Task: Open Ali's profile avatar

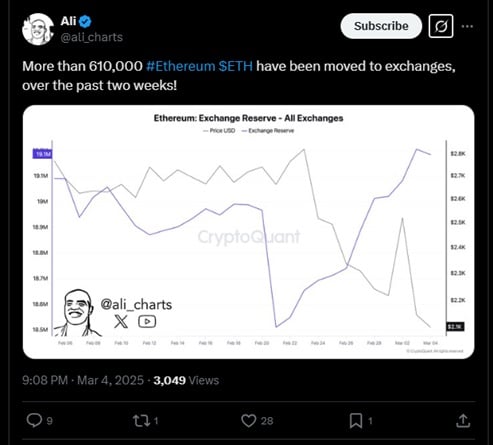Action: pyautogui.click(x=38, y=29)
